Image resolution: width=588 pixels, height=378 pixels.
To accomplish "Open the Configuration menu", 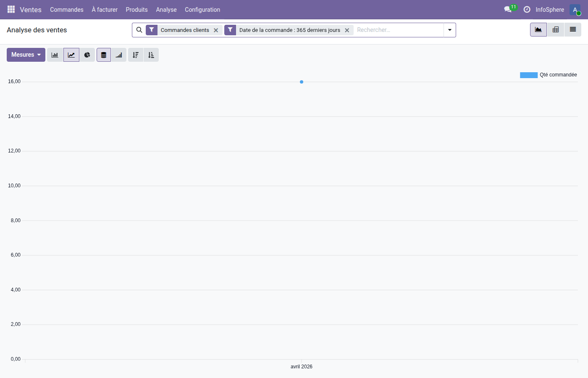I will tap(202, 9).
